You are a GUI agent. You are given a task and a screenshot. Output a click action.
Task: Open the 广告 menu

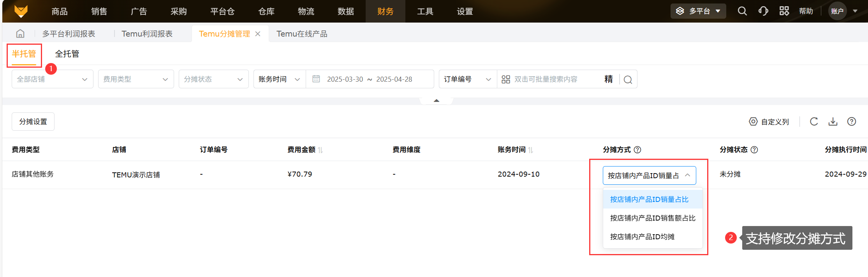[139, 11]
